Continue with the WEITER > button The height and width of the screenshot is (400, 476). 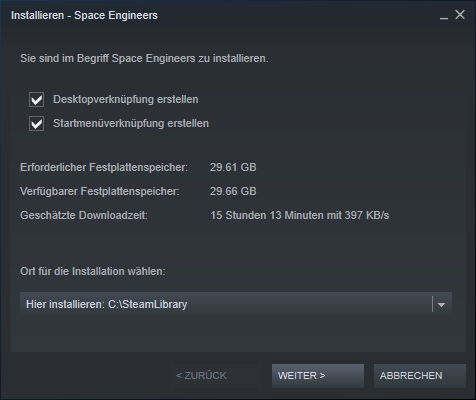click(x=318, y=376)
